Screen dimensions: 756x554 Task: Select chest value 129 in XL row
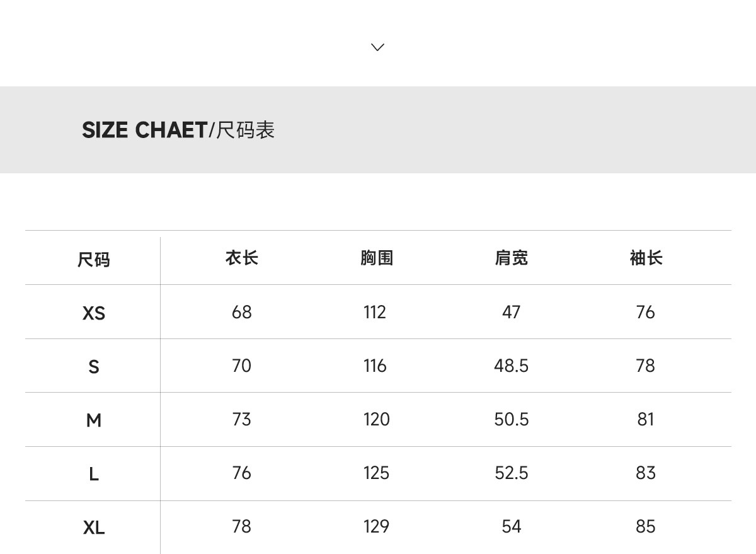[377, 526]
